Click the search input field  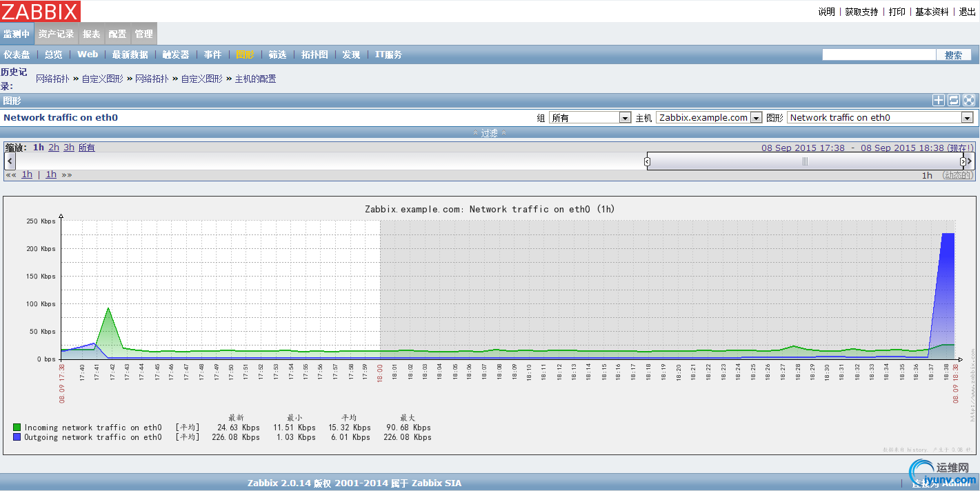879,55
